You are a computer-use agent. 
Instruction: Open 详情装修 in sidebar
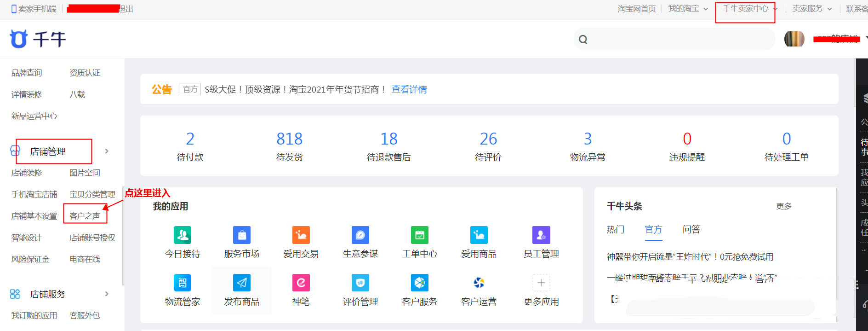tap(27, 94)
